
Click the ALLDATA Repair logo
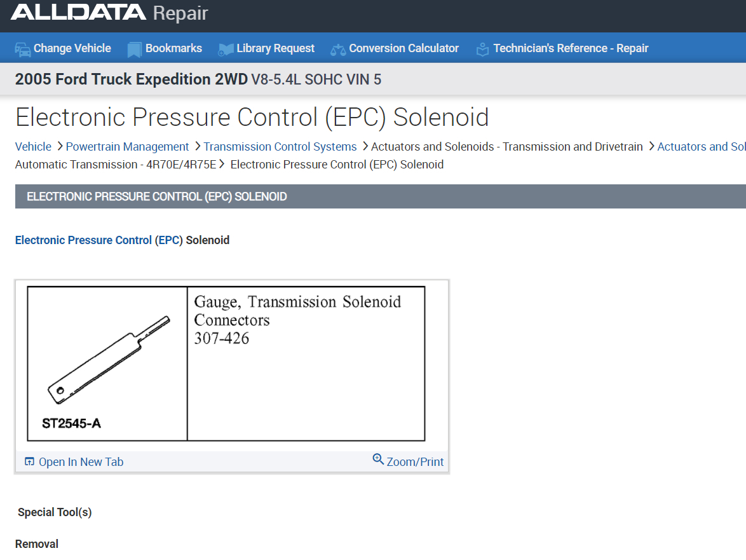109,13
